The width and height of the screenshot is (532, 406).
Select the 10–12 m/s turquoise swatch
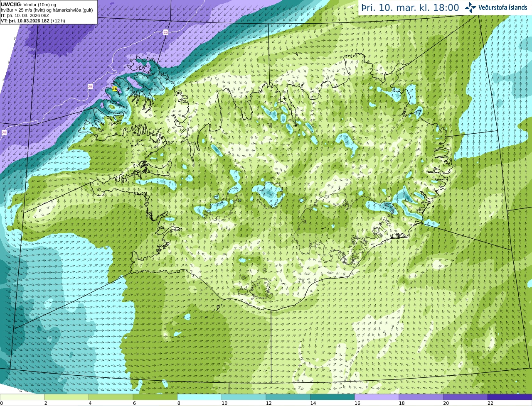244,397
